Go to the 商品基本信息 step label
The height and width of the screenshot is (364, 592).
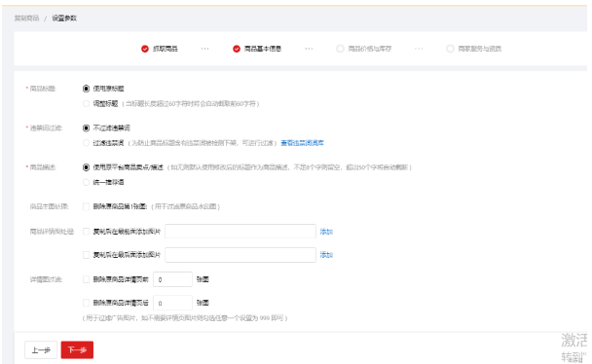pos(262,49)
